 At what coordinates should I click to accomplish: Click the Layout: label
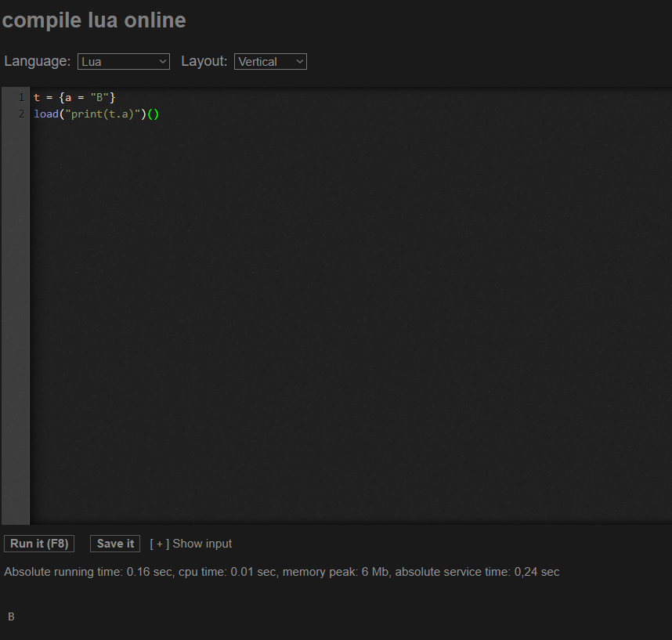(x=204, y=61)
